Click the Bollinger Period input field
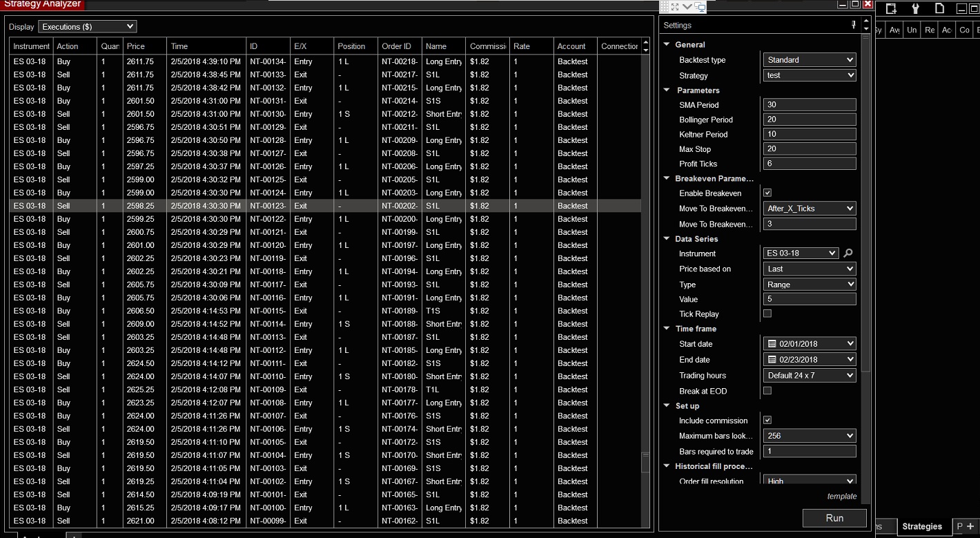 click(810, 119)
